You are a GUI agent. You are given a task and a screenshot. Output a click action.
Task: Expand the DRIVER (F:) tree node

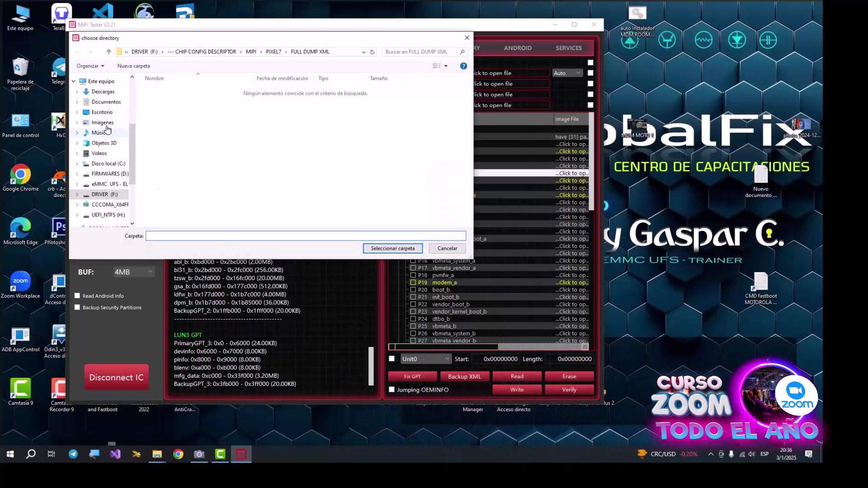point(77,194)
